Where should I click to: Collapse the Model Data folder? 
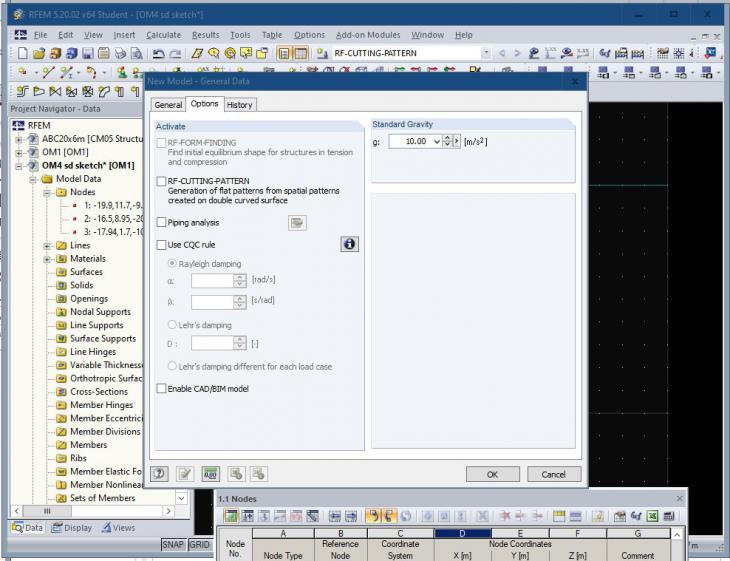[33, 179]
